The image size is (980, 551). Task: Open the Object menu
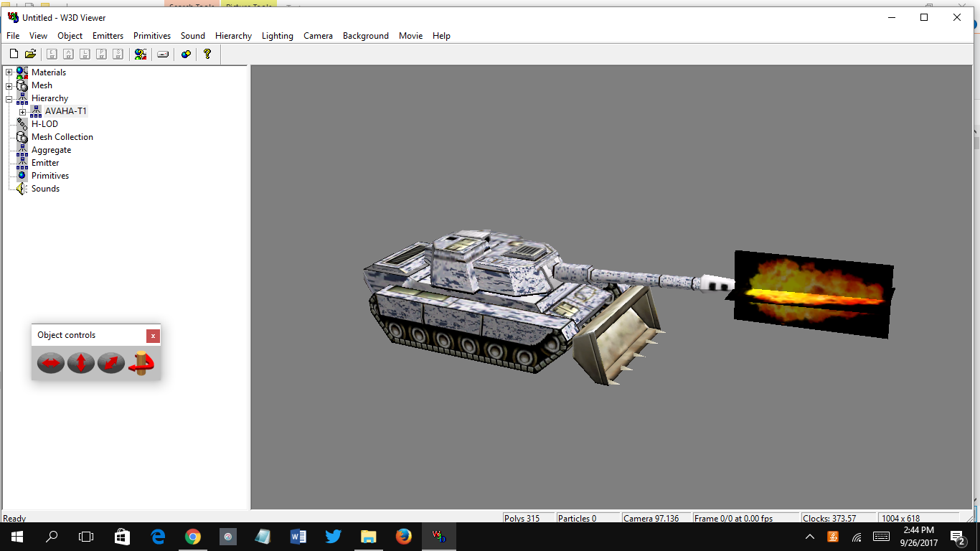(70, 36)
